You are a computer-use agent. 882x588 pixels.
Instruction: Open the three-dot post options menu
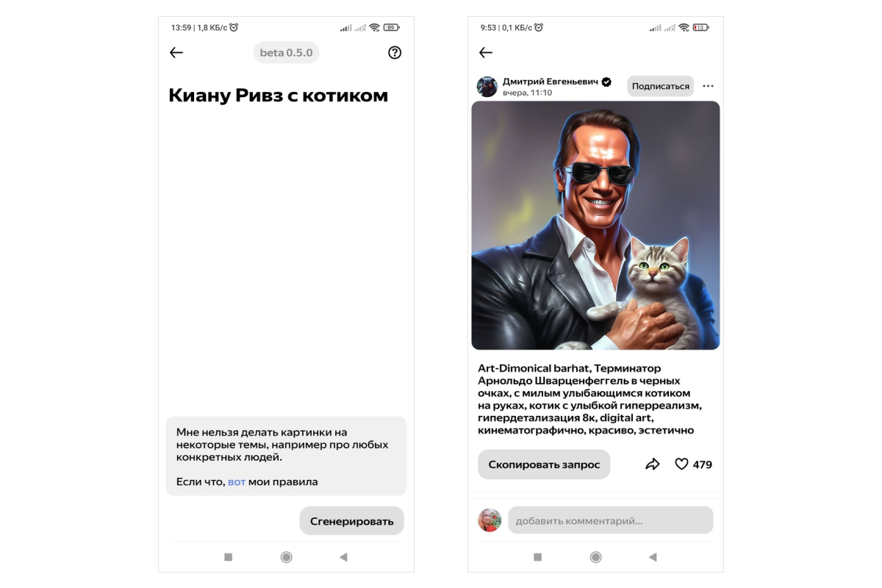point(708,86)
